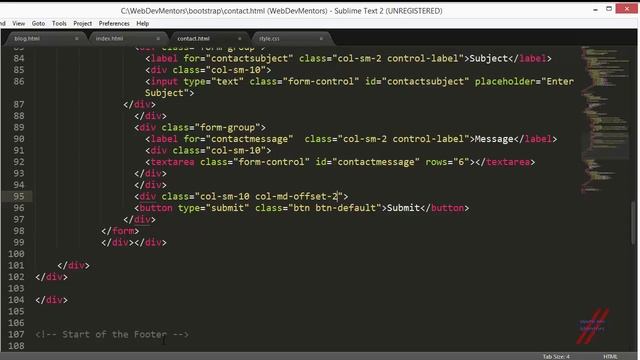Click the vertical scrollbar thumb
Viewport: 640px width, 360px height.
pos(634,222)
